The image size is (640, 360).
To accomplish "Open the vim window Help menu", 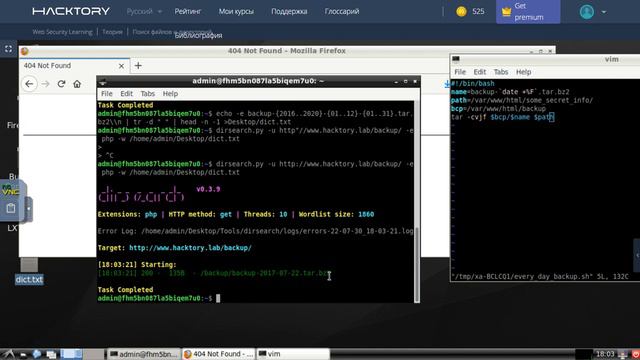I will coord(523,72).
